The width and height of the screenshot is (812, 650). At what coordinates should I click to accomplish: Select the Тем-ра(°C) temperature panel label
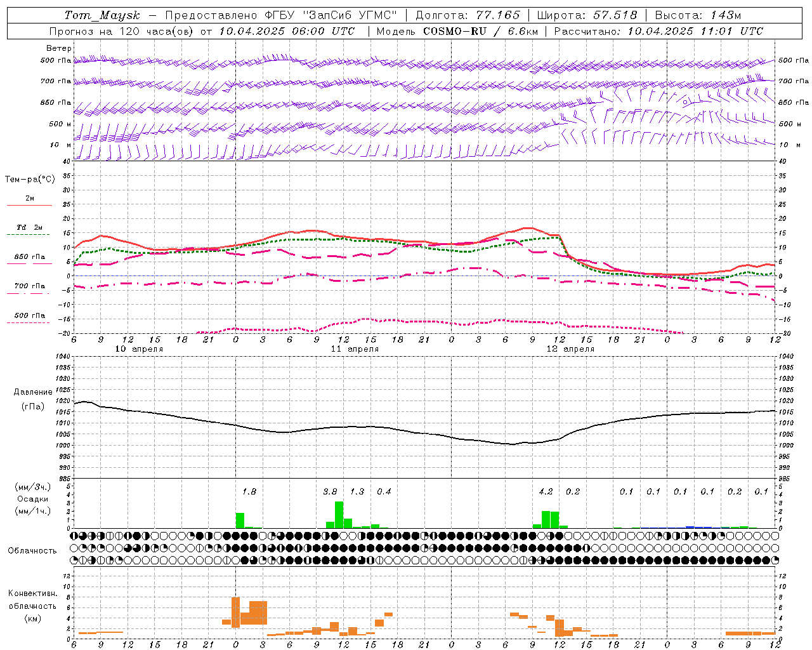click(30, 180)
